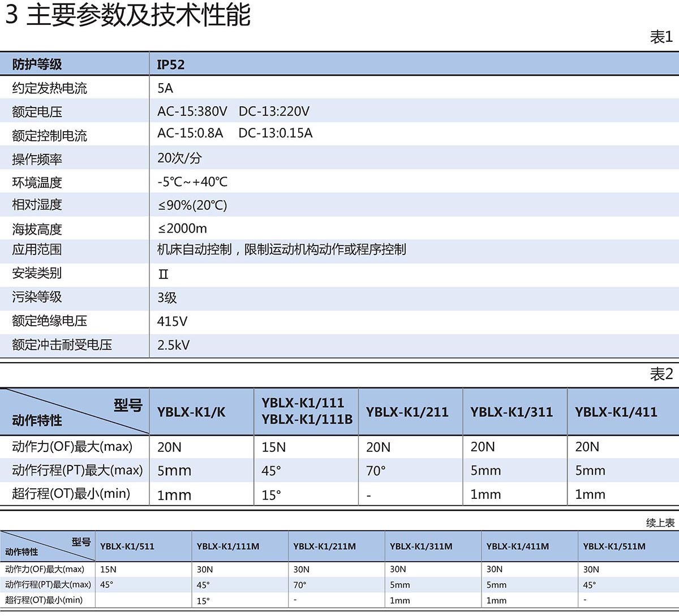Click the "2.5kV" impulse withstand voltage

[173, 345]
